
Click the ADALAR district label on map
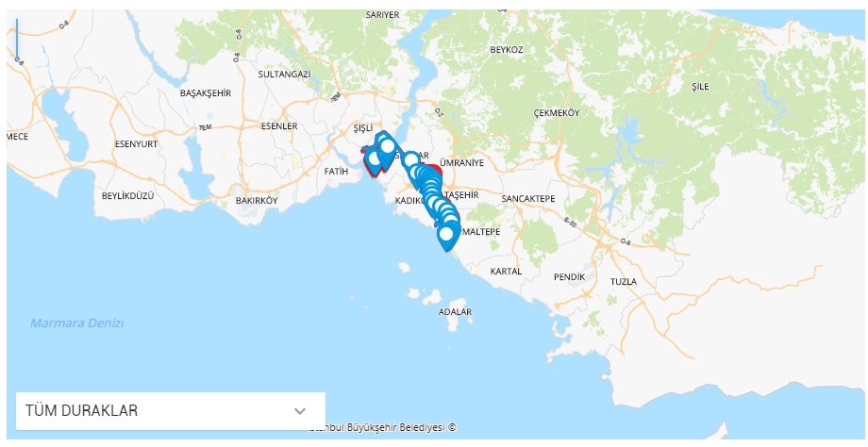click(455, 312)
